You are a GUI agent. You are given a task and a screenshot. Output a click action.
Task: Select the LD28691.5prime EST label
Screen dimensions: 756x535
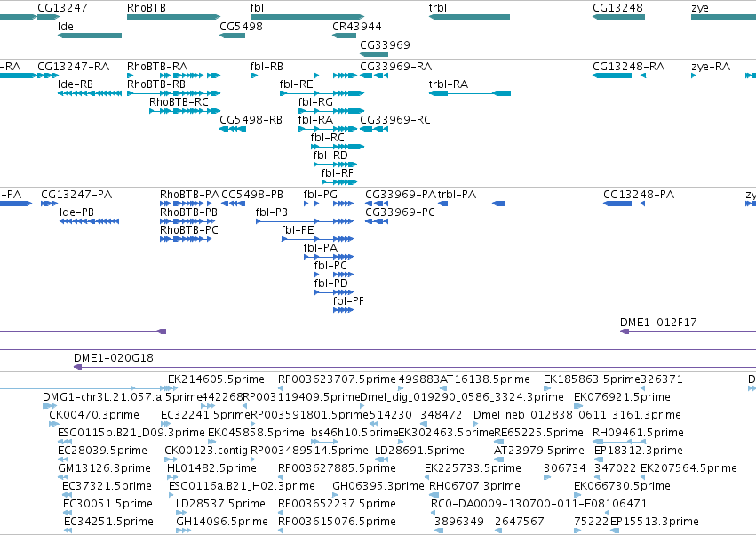point(419,451)
